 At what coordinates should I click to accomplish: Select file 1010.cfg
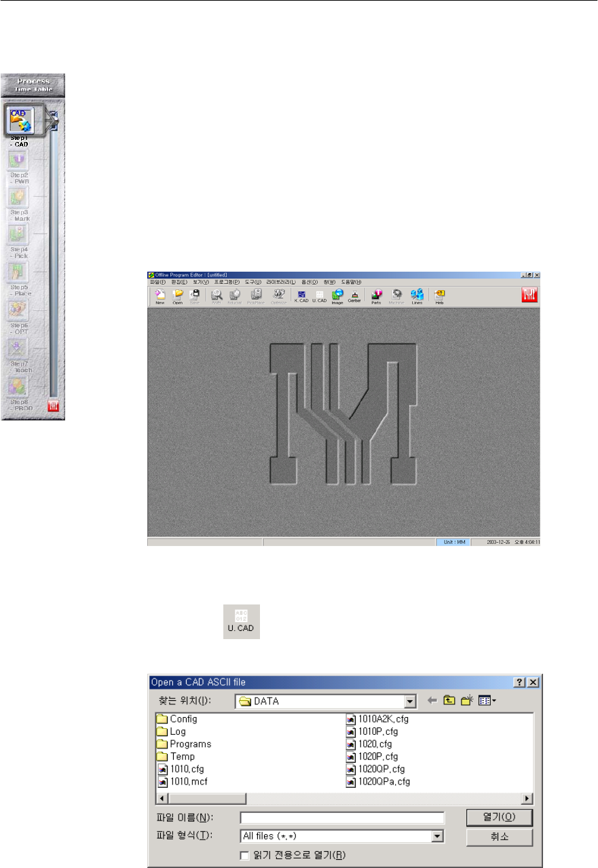click(x=179, y=769)
